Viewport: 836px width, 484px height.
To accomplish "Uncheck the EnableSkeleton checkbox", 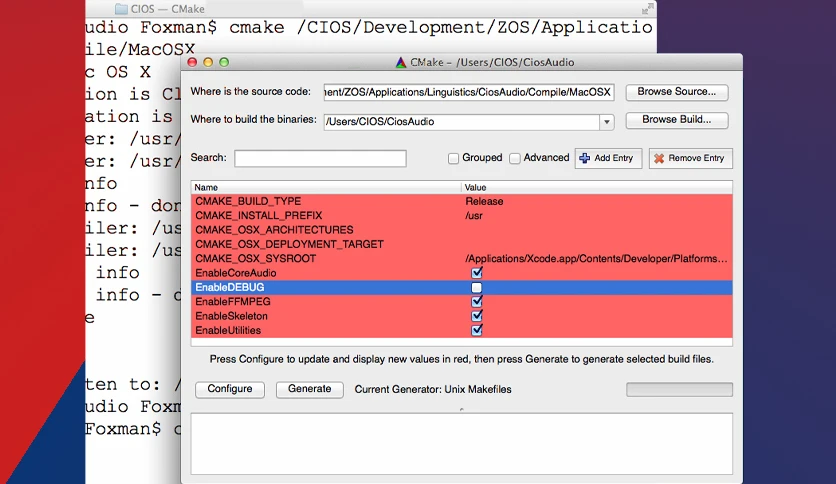I will (477, 316).
